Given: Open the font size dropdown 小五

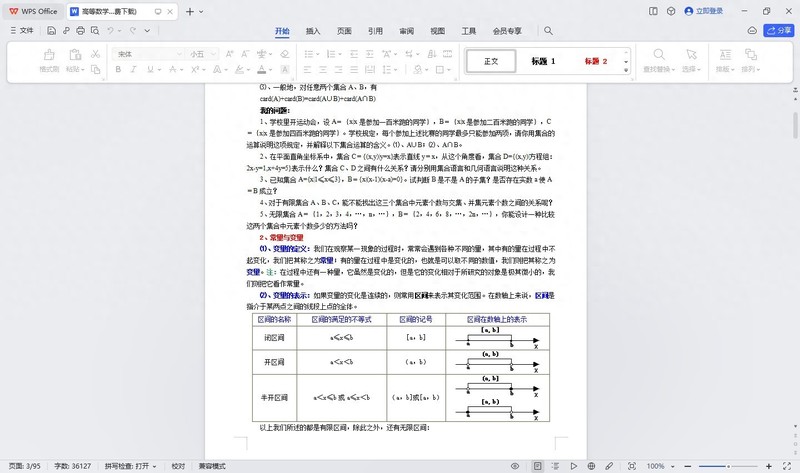Looking at the screenshot, I should [213, 54].
